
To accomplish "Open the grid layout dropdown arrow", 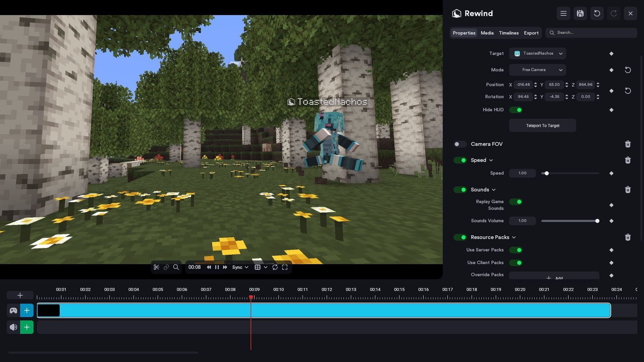I will 266,267.
